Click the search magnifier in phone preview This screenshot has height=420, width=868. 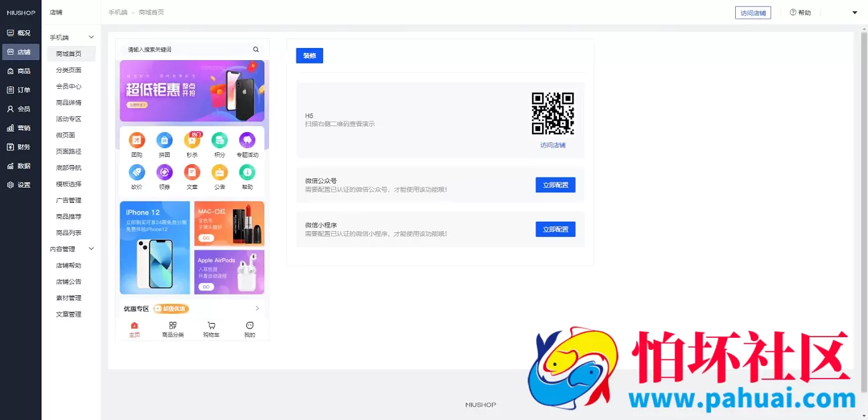tap(256, 49)
